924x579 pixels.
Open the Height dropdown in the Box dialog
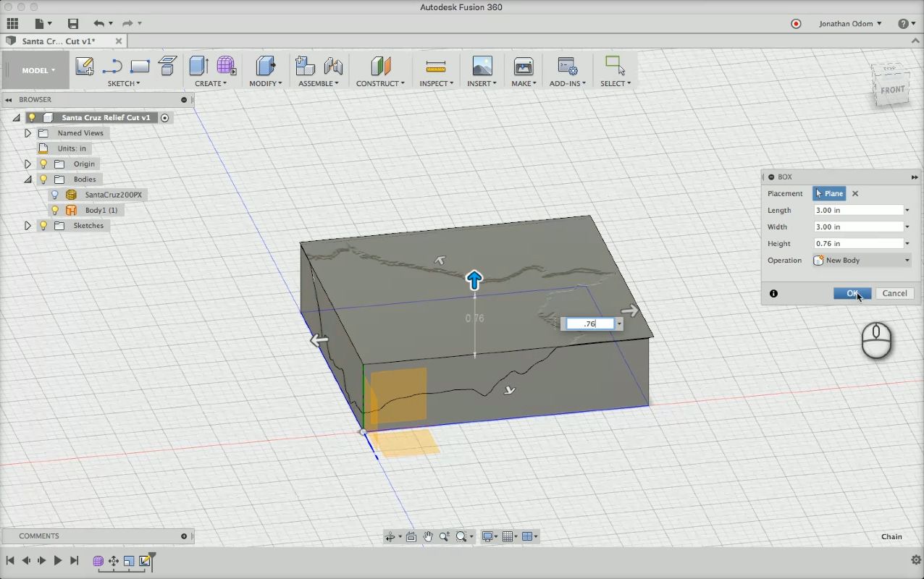pos(907,243)
